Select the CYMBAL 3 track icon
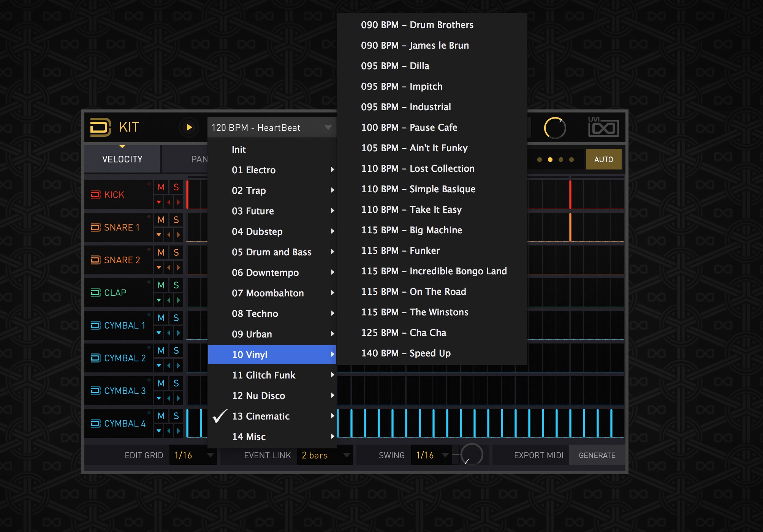The image size is (763, 532). click(96, 391)
